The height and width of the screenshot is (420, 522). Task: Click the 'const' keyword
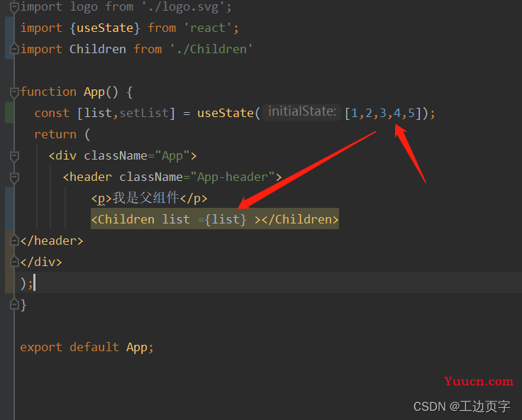click(52, 114)
